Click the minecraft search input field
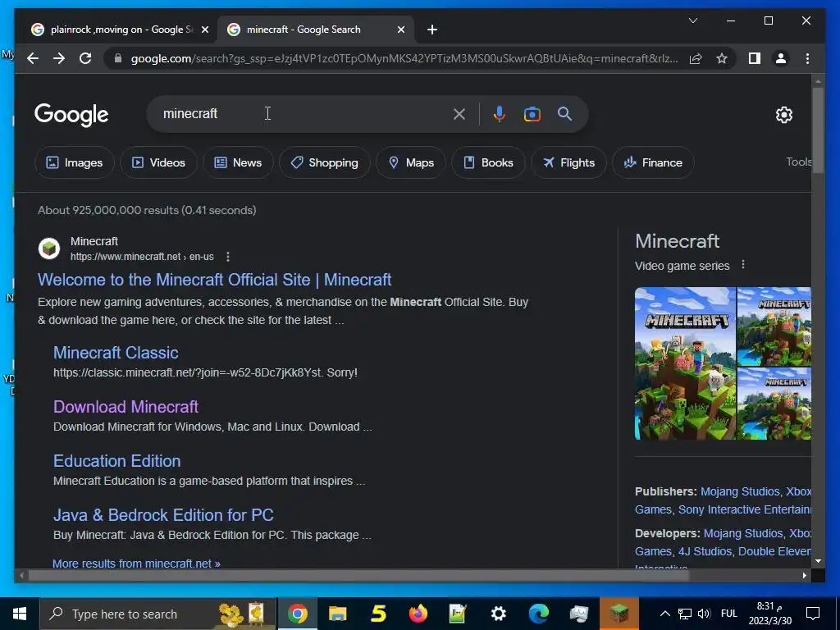Image resolution: width=840 pixels, height=630 pixels. [305, 114]
